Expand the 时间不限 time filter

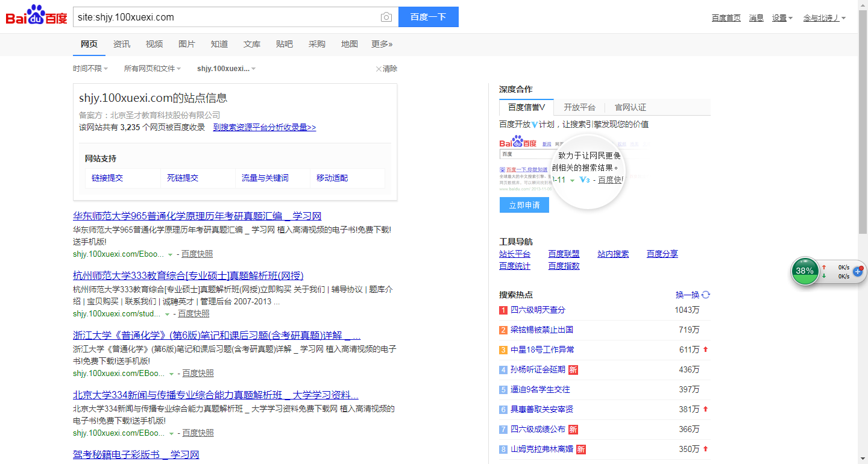pyautogui.click(x=90, y=69)
